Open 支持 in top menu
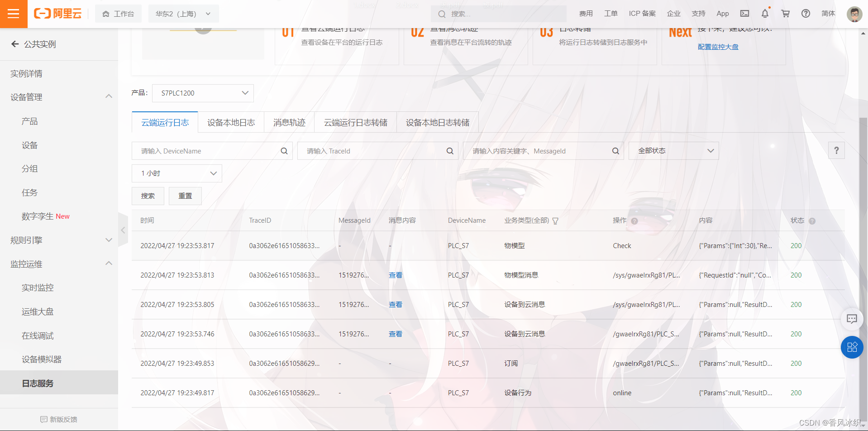Viewport: 868px width, 431px height. tap(698, 14)
